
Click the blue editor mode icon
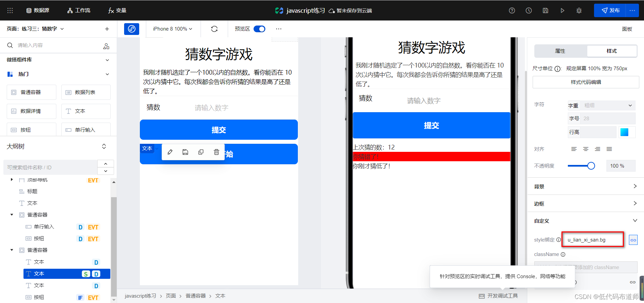[131, 29]
